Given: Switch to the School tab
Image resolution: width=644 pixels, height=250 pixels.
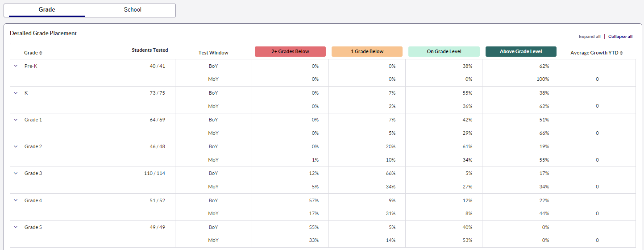Looking at the screenshot, I should (133, 10).
